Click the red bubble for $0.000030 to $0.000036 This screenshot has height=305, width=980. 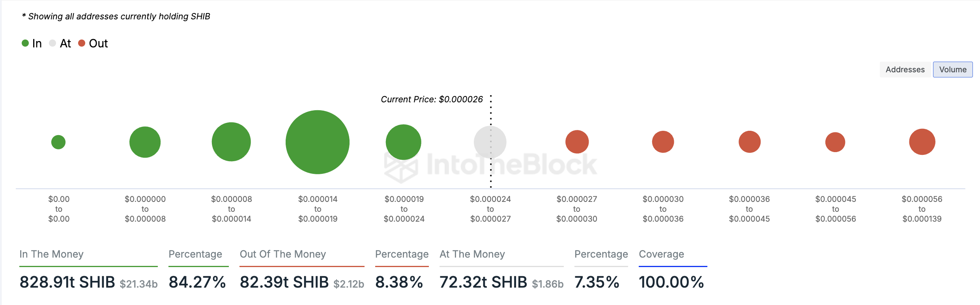(663, 142)
